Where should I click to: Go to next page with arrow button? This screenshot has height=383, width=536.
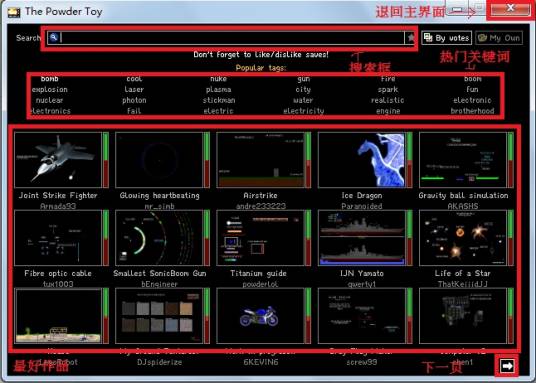pos(507,366)
